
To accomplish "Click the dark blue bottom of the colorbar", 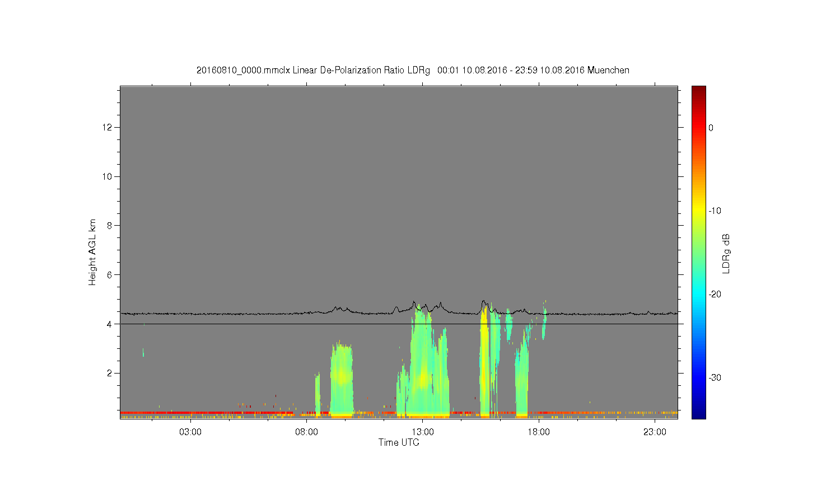I will coord(698,413).
